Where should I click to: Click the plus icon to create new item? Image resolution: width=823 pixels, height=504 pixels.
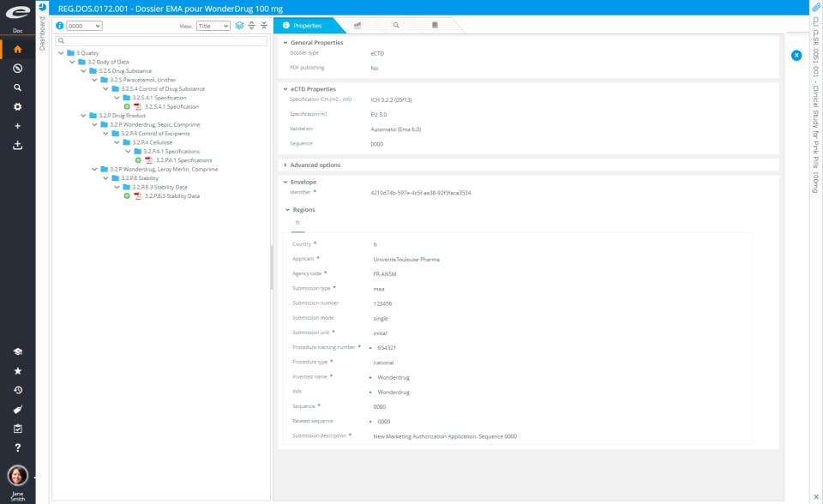(x=19, y=123)
